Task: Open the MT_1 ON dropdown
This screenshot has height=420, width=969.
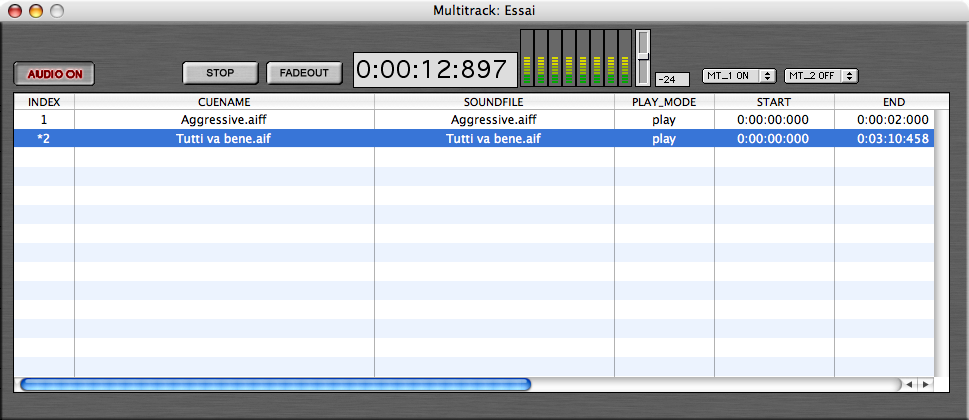Action: click(x=738, y=75)
